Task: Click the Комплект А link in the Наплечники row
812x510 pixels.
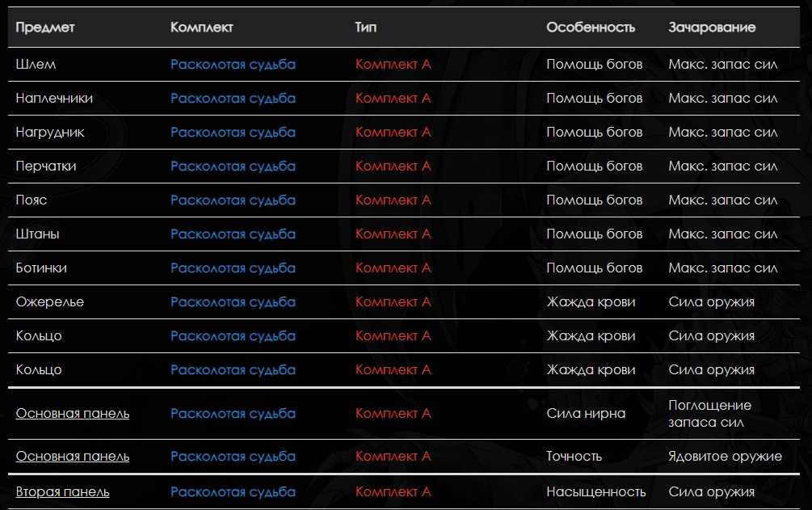Action: (x=393, y=99)
